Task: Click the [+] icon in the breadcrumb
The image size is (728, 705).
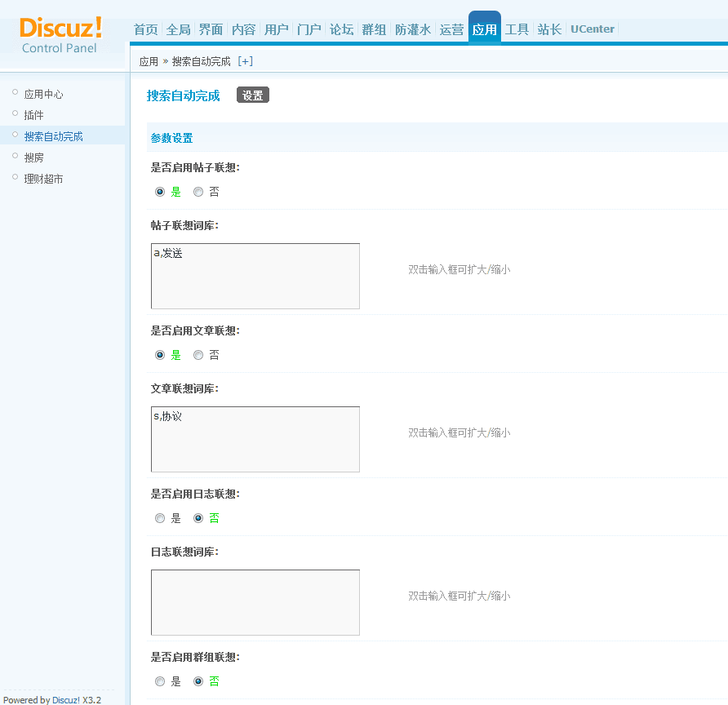Action: [246, 60]
